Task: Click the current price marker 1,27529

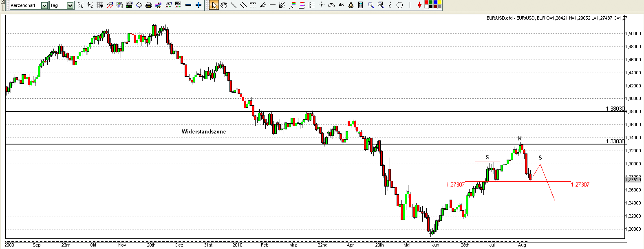Action: pos(633,180)
